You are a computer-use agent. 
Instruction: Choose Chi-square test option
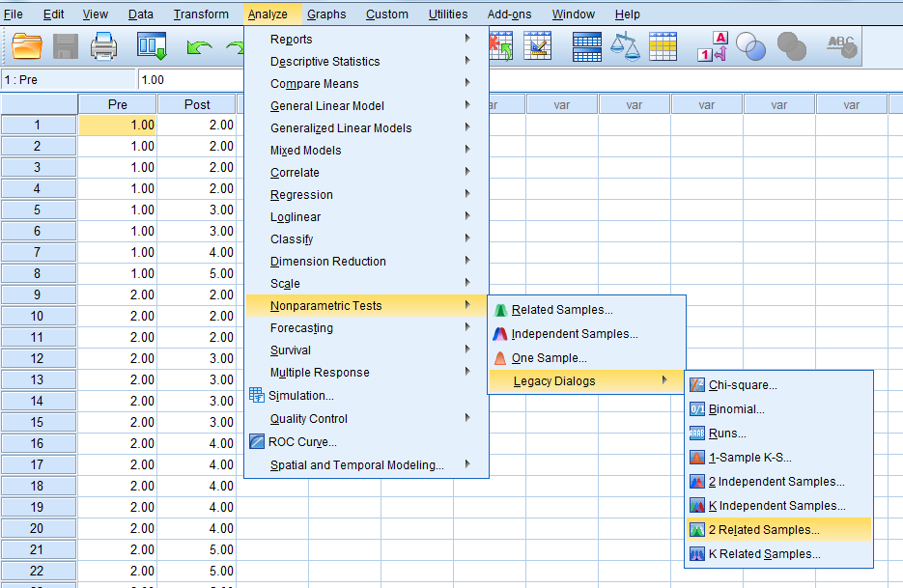pos(742,385)
